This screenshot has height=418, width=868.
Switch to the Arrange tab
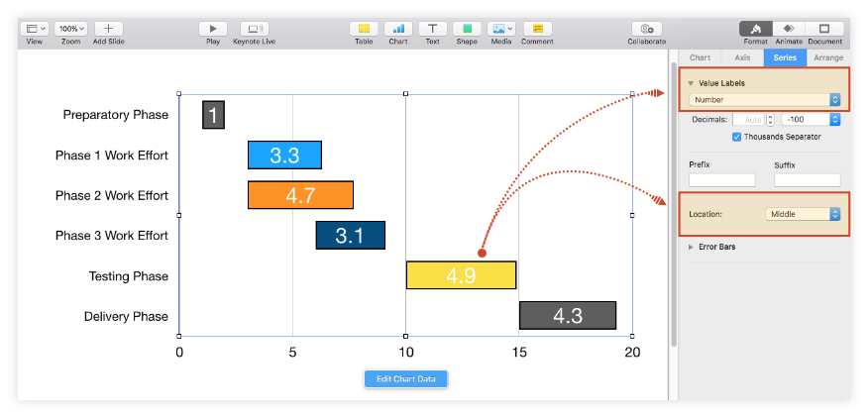pyautogui.click(x=828, y=57)
